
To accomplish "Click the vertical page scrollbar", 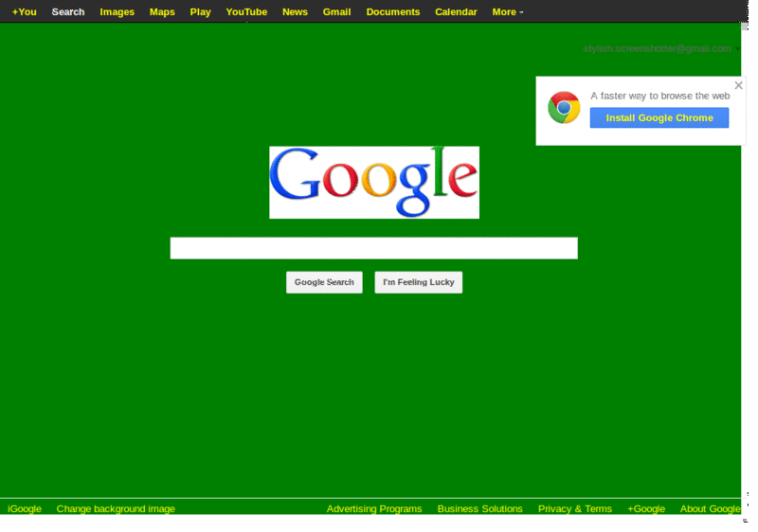I will click(x=745, y=271).
